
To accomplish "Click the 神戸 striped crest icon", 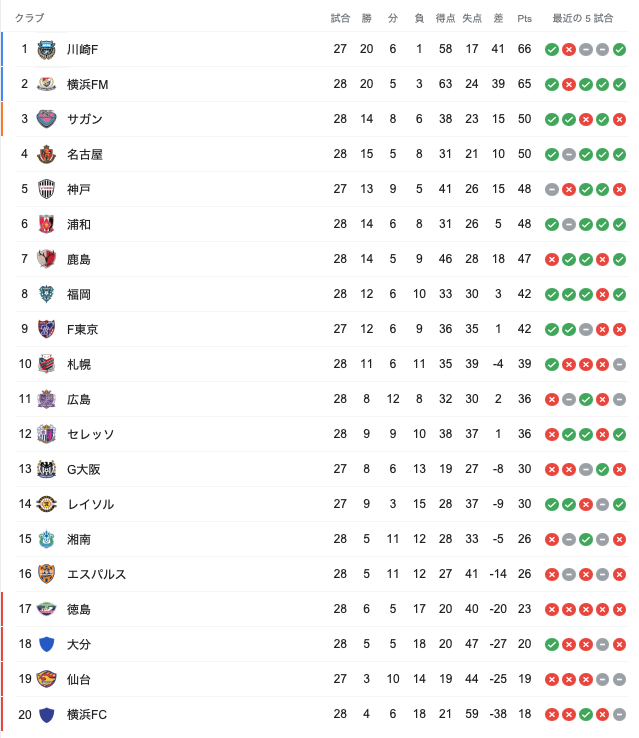I will click(46, 189).
